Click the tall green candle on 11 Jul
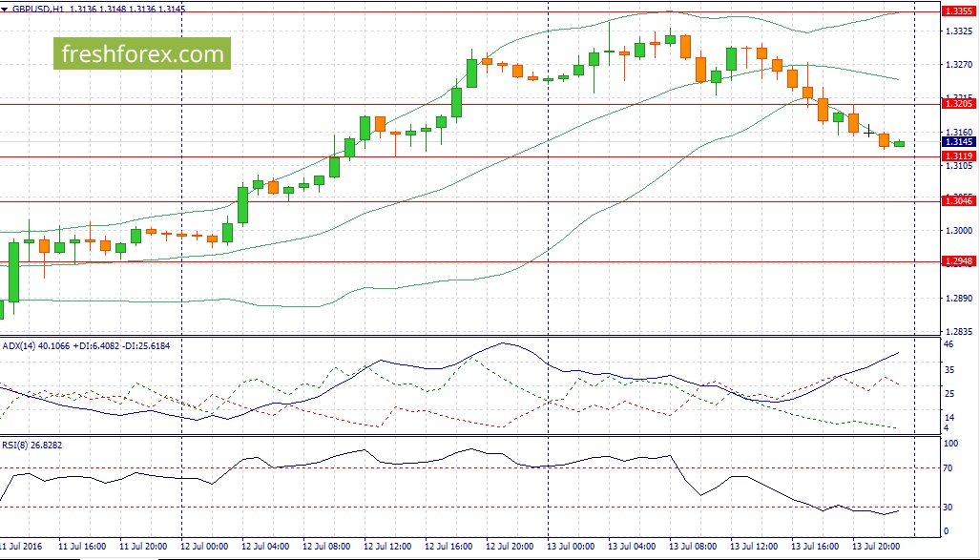Image resolution: width=980 pixels, height=560 pixels. pyautogui.click(x=13, y=273)
